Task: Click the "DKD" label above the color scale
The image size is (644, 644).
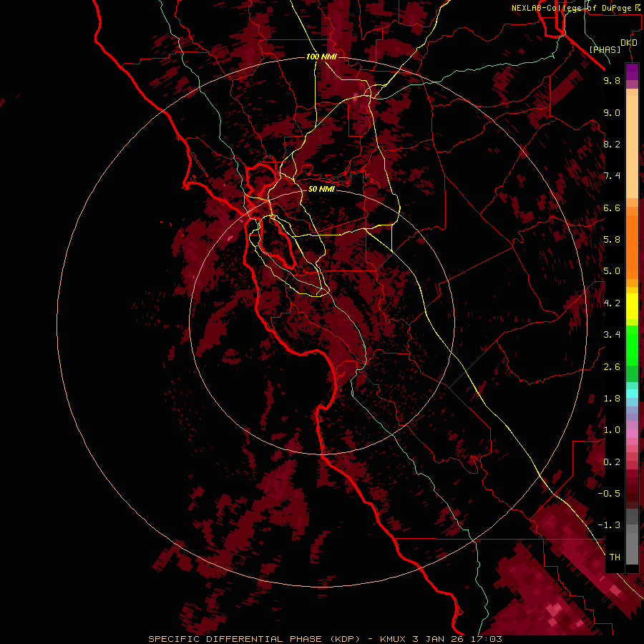Action: click(x=629, y=43)
